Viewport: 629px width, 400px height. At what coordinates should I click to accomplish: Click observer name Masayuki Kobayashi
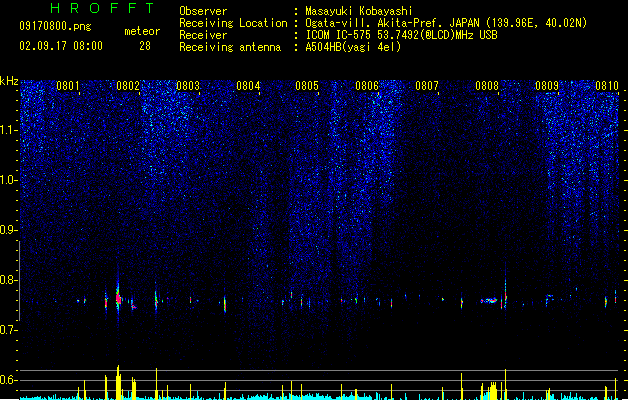[x=359, y=11]
